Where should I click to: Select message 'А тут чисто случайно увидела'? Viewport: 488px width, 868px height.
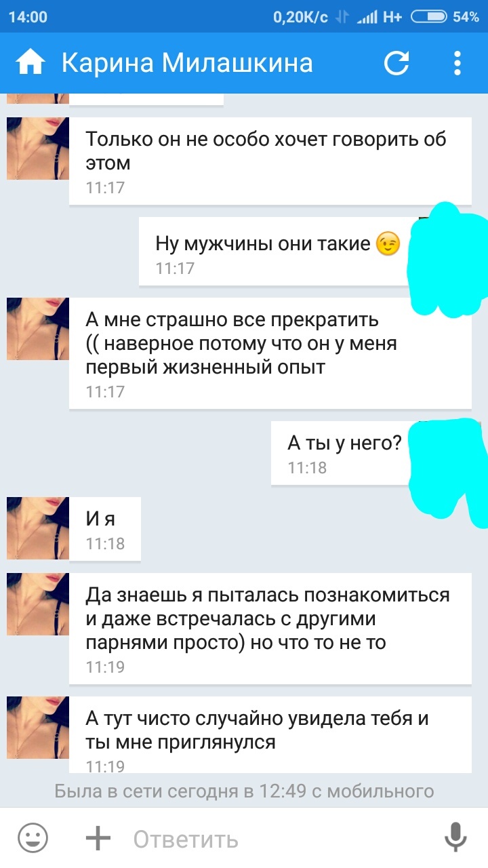click(x=270, y=734)
